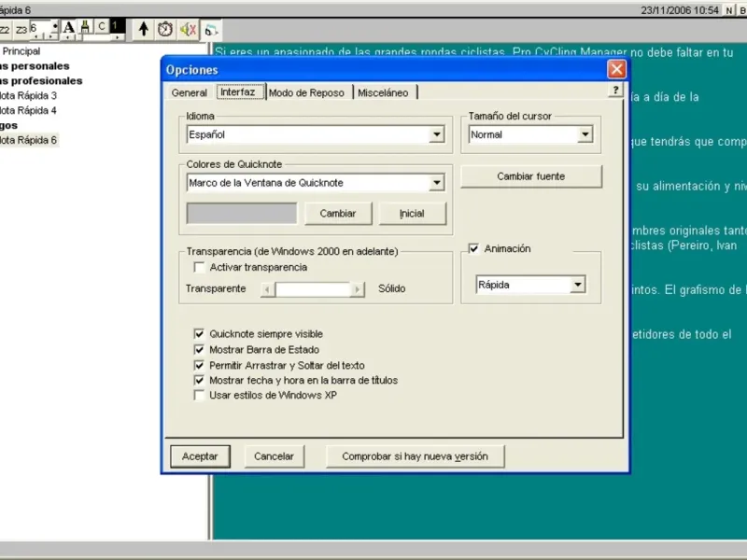This screenshot has width=747, height=560.
Task: Click the C button in the toolbar
Action: tap(102, 28)
